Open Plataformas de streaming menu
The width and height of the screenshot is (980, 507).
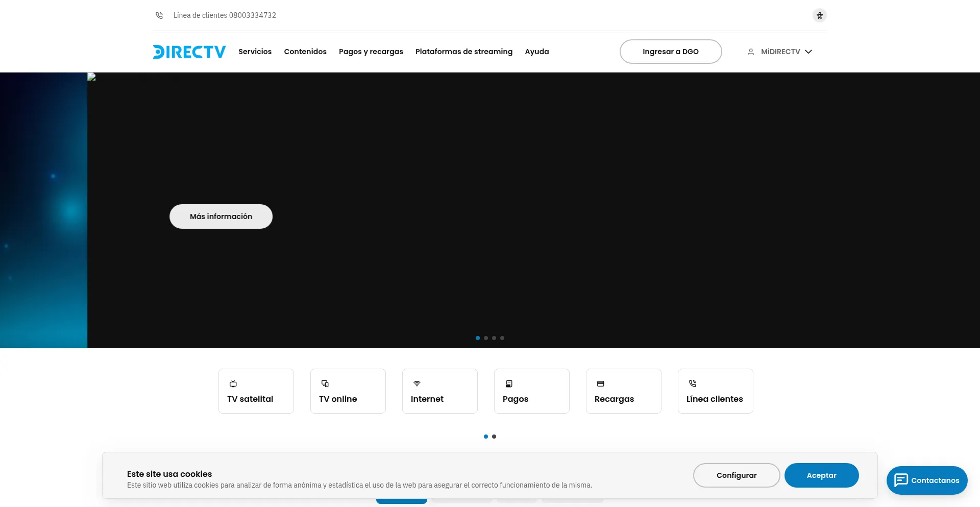coord(464,52)
